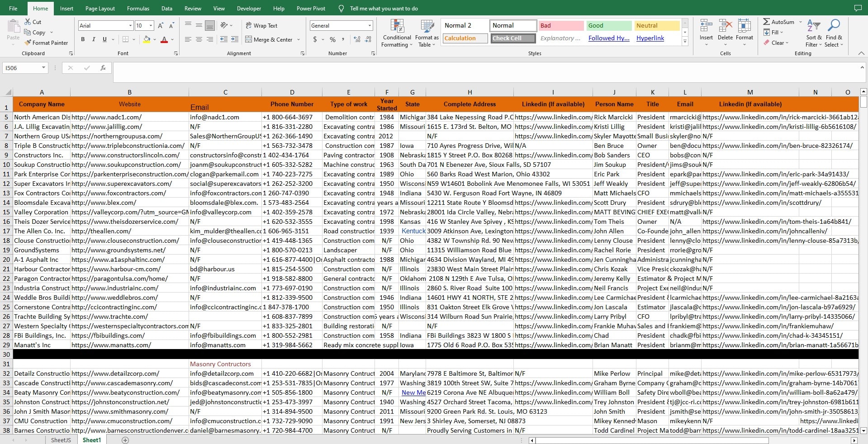Click the Insert cells icon
Screen dimensions: 868x444
click(706, 26)
